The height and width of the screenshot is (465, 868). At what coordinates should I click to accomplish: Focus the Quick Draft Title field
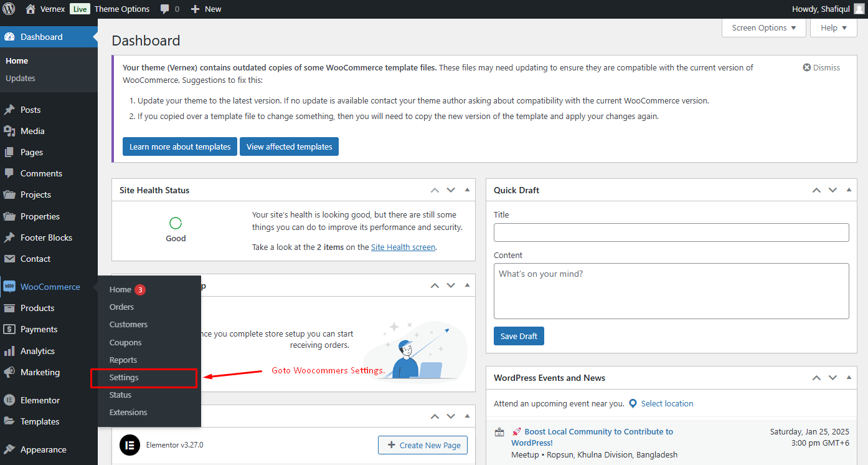671,232
